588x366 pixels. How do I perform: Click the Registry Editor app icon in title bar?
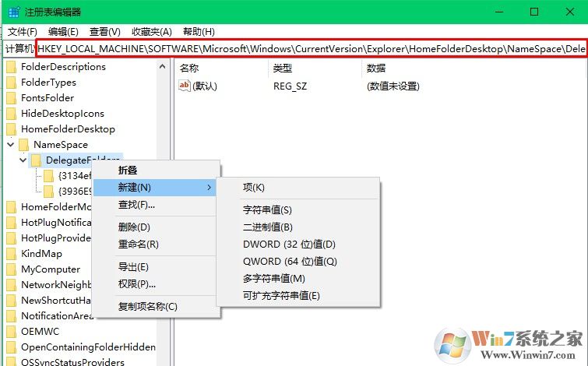pos(13,12)
